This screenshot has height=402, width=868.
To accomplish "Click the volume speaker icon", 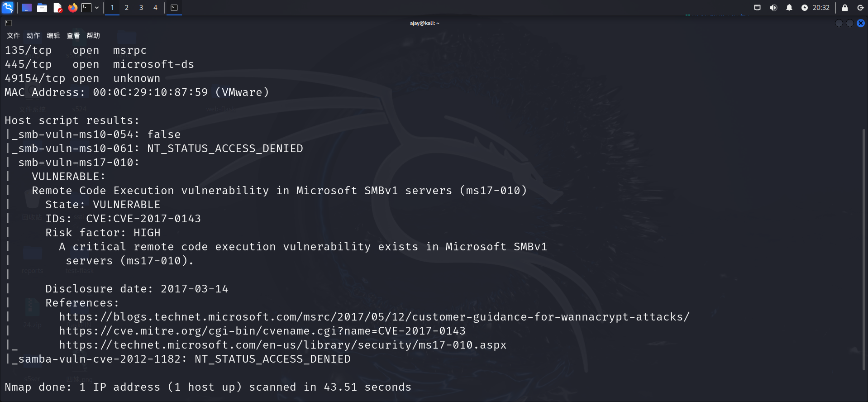I will [x=773, y=8].
